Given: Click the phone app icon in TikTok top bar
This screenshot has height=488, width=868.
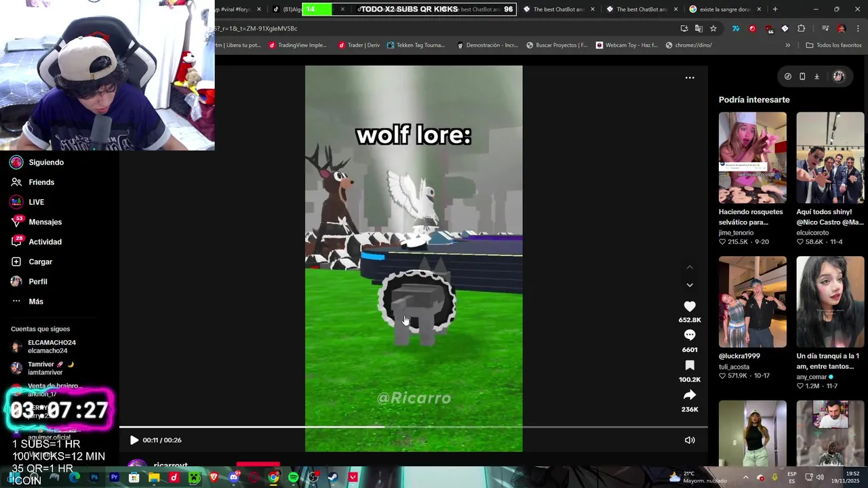Looking at the screenshot, I should [802, 77].
